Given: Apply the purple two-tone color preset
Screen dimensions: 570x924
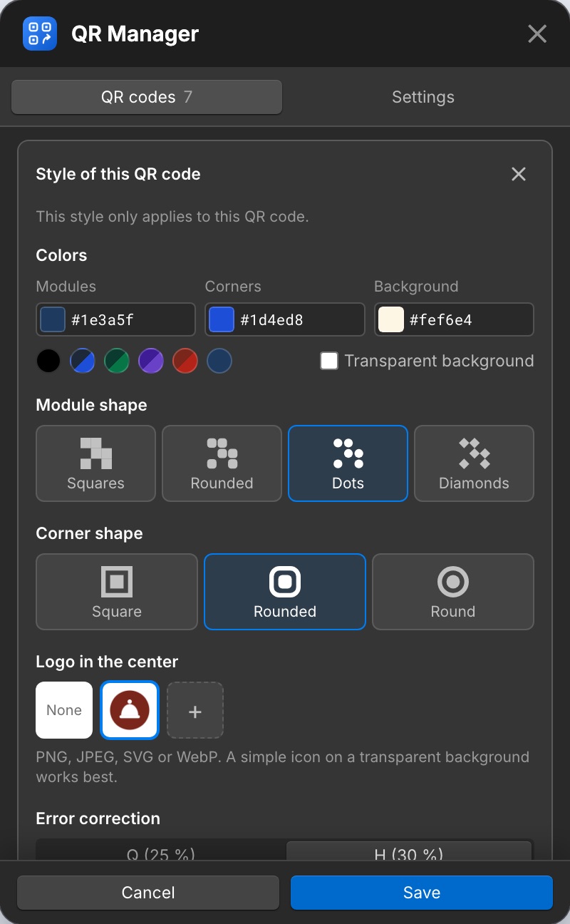Looking at the screenshot, I should pos(151,361).
